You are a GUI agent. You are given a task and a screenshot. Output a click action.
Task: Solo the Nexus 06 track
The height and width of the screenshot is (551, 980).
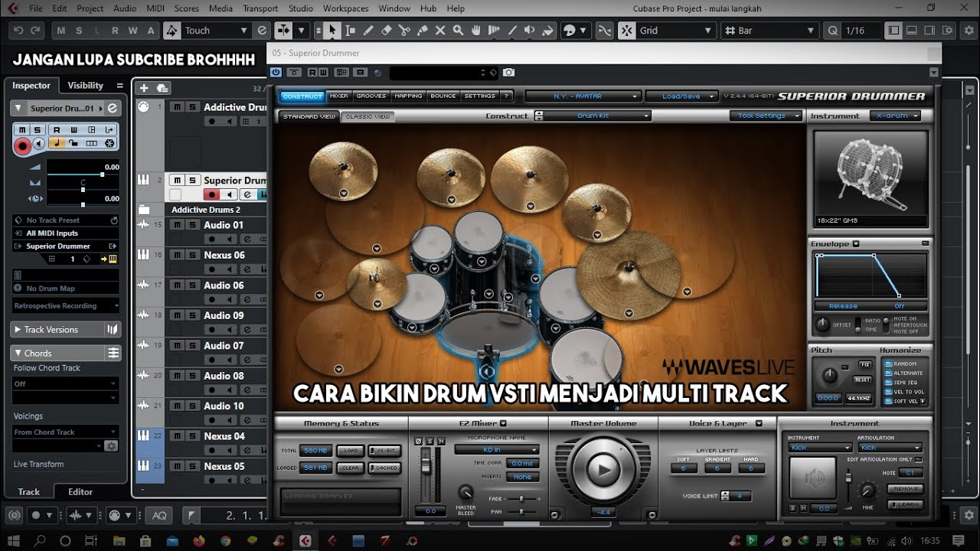(x=192, y=255)
